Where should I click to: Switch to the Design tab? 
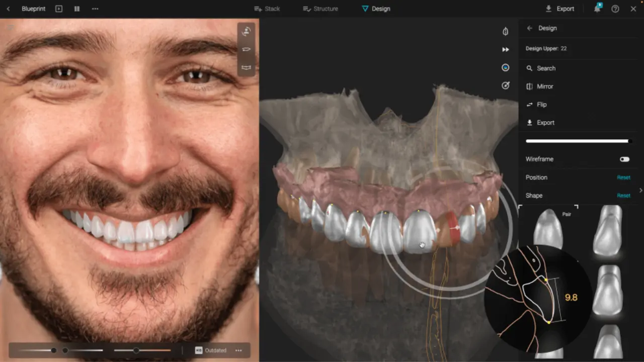click(376, 9)
